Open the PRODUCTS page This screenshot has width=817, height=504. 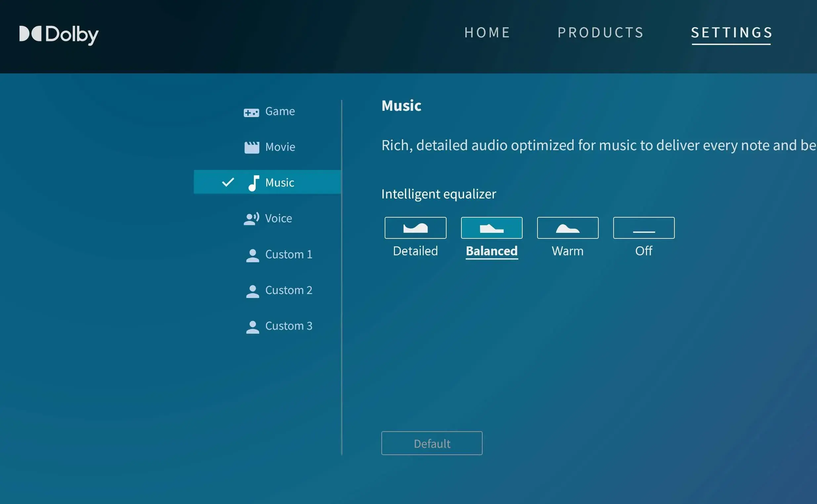tap(600, 32)
